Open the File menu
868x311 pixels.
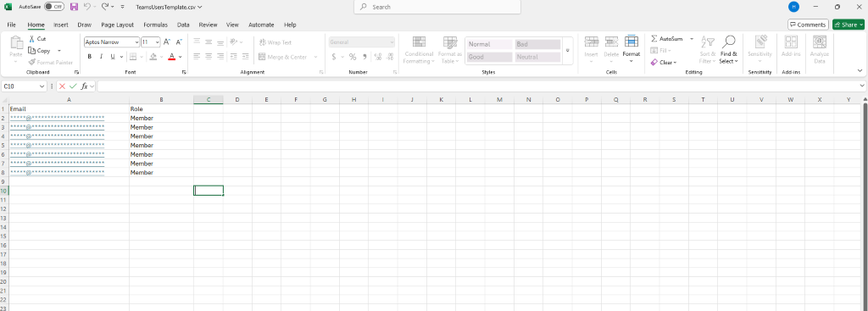[12, 25]
